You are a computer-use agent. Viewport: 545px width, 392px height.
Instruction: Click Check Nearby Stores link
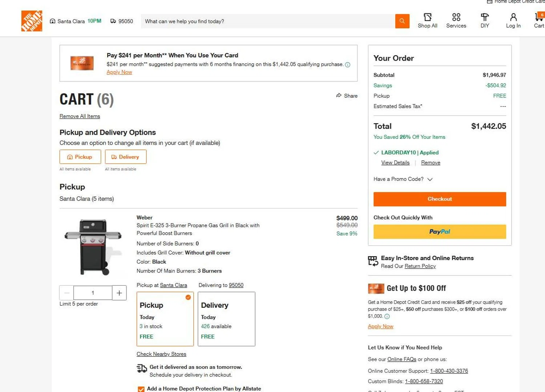click(x=161, y=354)
